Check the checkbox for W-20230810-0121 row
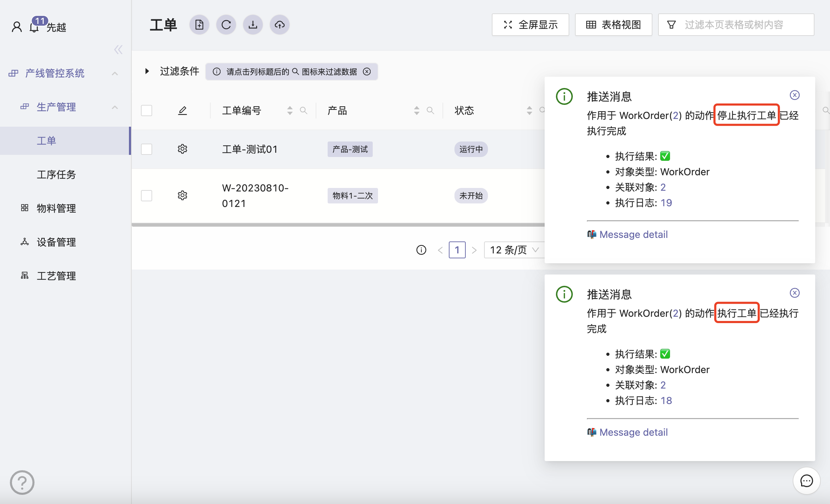Viewport: 830px width, 504px height. 147,196
